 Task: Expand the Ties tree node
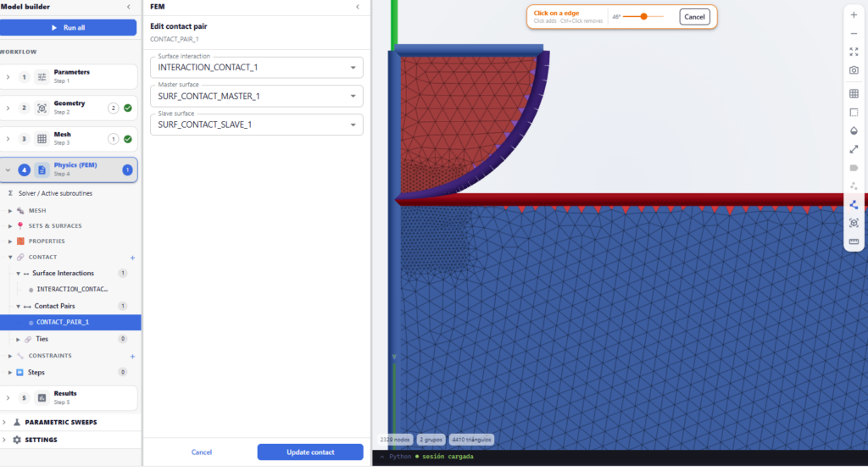(x=18, y=340)
